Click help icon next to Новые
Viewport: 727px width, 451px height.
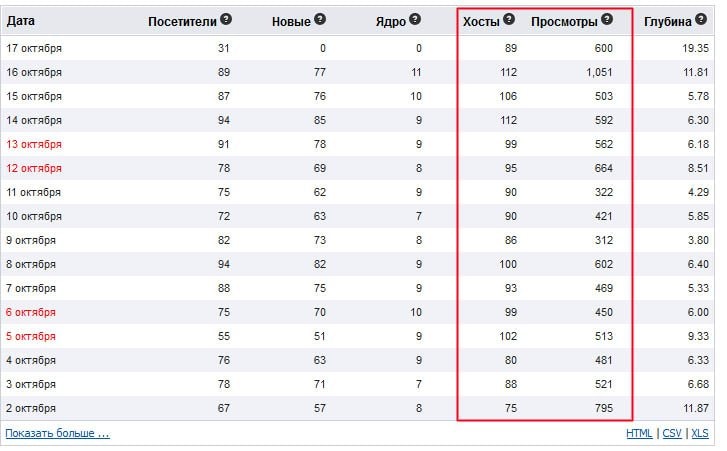(x=319, y=19)
